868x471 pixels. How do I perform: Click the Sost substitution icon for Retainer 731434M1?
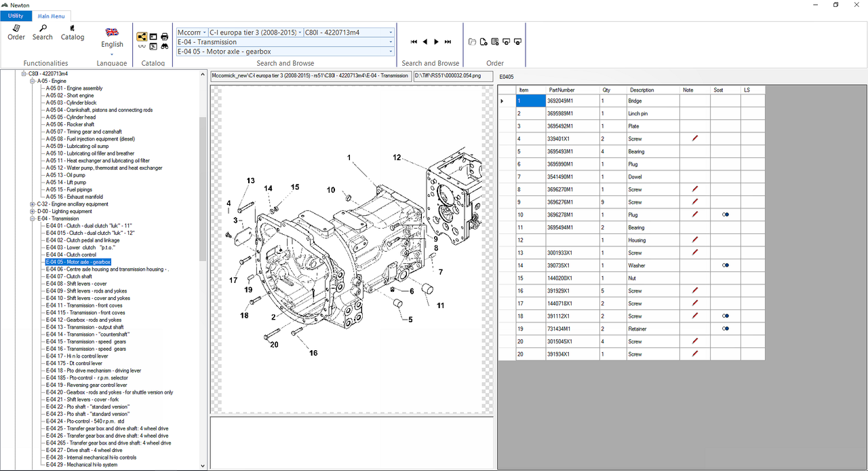point(726,328)
